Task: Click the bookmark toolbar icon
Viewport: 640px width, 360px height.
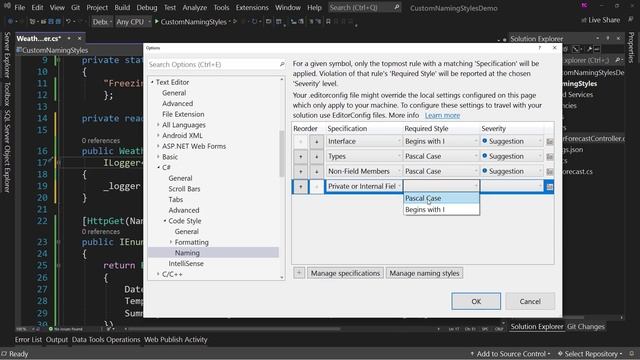Action: click(x=328, y=21)
